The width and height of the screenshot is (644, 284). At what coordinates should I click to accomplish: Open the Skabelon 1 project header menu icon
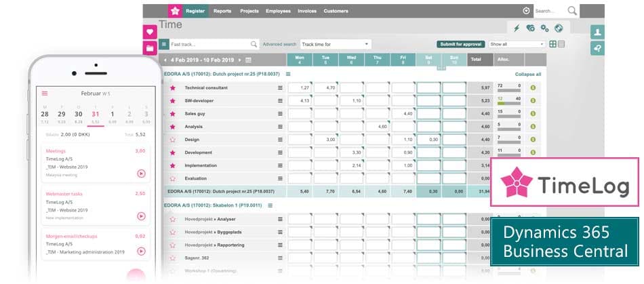(x=270, y=205)
